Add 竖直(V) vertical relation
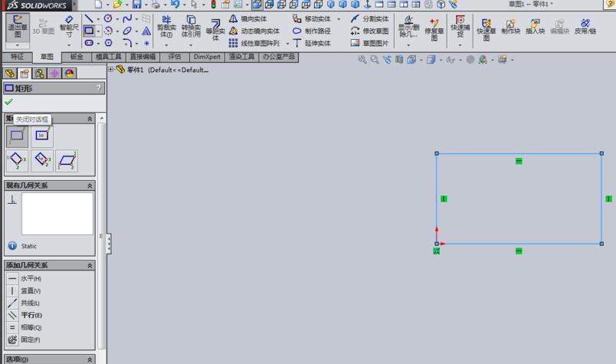The width and height of the screenshot is (616, 364). 25,290
